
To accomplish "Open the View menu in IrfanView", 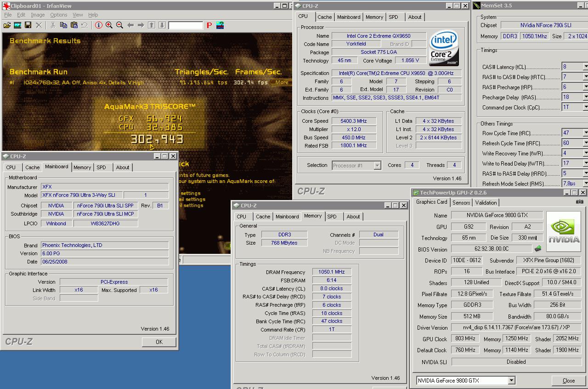I will (x=78, y=15).
